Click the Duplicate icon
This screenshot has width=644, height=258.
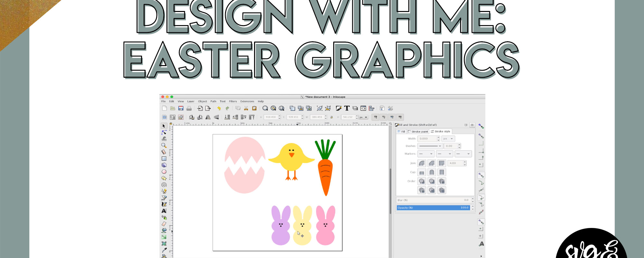tap(292, 108)
